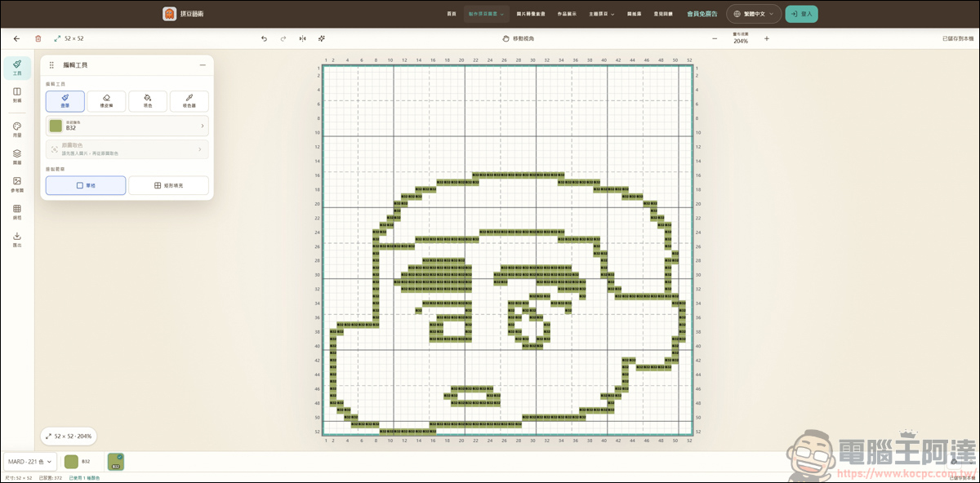Go to the home page menu item
Viewport: 980px width, 483px height.
tap(452, 14)
